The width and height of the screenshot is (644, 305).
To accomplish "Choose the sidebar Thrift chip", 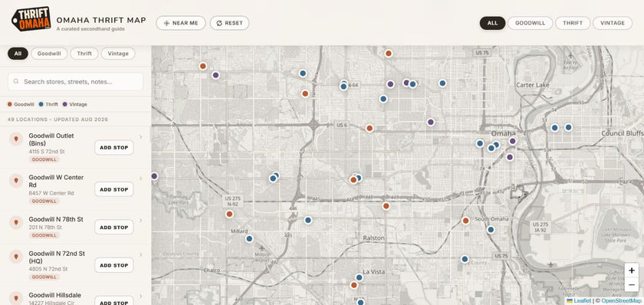I will tap(84, 54).
